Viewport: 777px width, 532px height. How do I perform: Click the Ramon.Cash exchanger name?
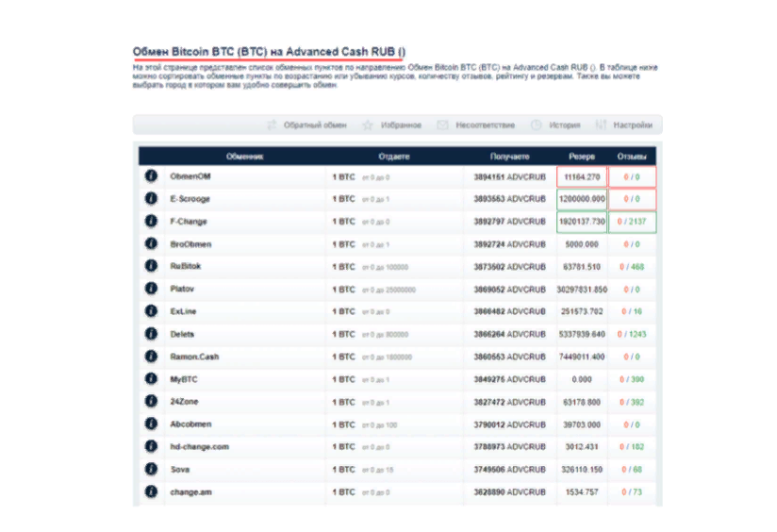(x=194, y=357)
